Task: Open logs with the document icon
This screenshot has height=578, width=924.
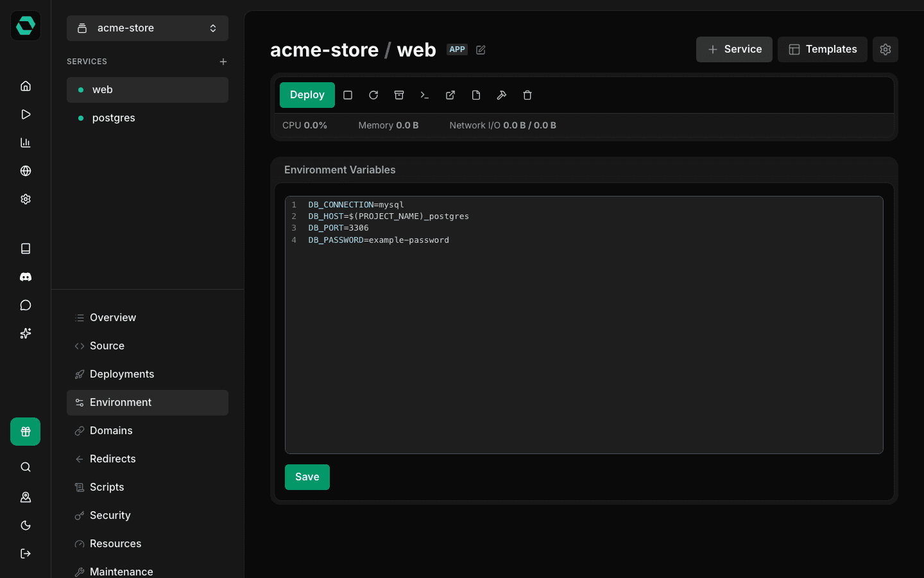Action: pyautogui.click(x=476, y=95)
